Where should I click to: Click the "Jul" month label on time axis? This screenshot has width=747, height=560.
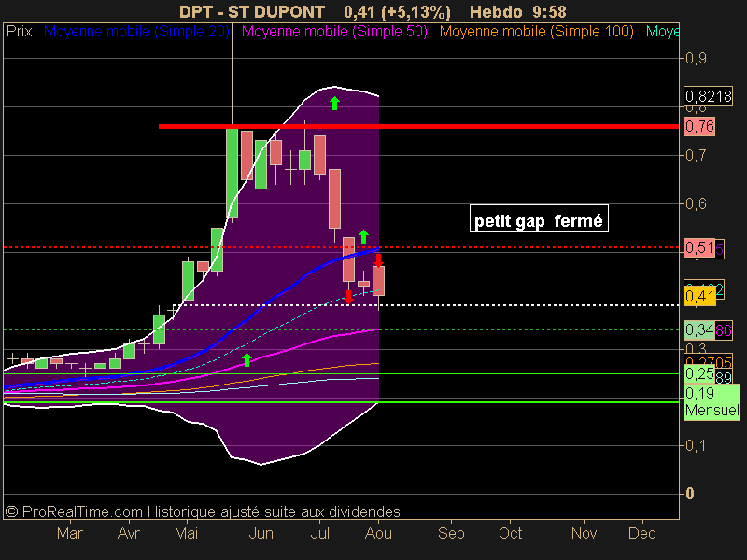click(x=319, y=533)
